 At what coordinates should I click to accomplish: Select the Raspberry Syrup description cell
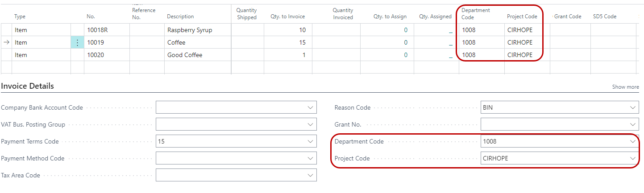[x=197, y=30]
